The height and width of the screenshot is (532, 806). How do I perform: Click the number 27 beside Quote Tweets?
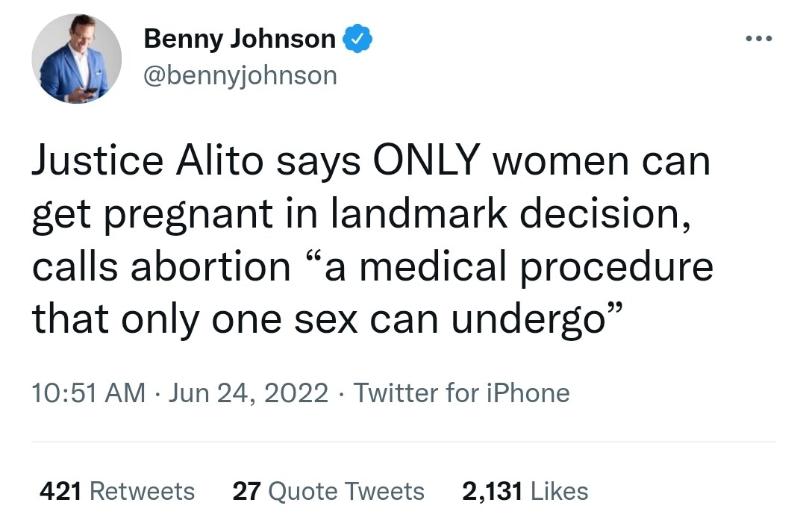pos(246,491)
